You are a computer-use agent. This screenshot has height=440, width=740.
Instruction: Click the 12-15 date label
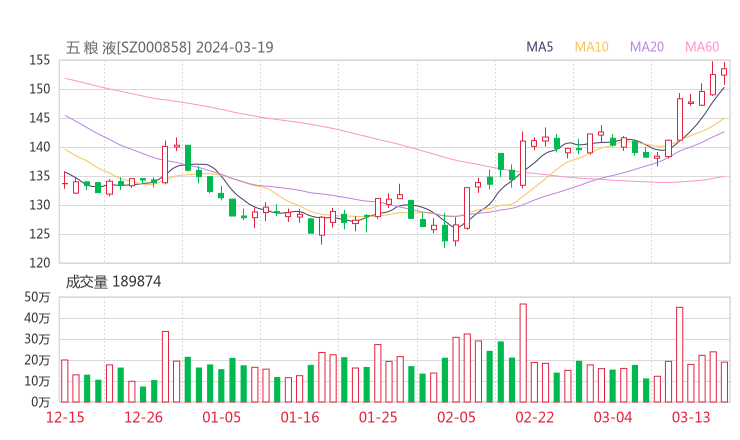tap(65, 417)
